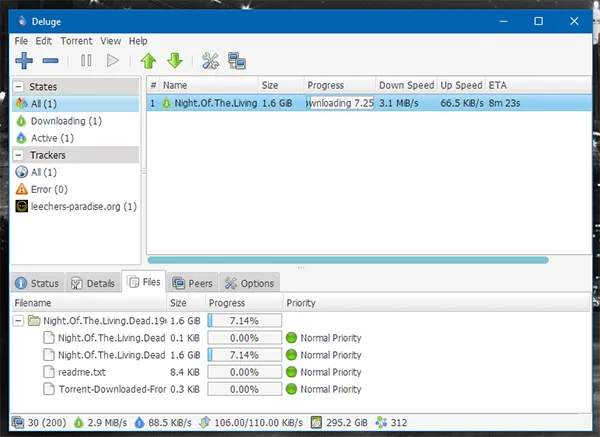Switch to the Status tab

pos(37,284)
